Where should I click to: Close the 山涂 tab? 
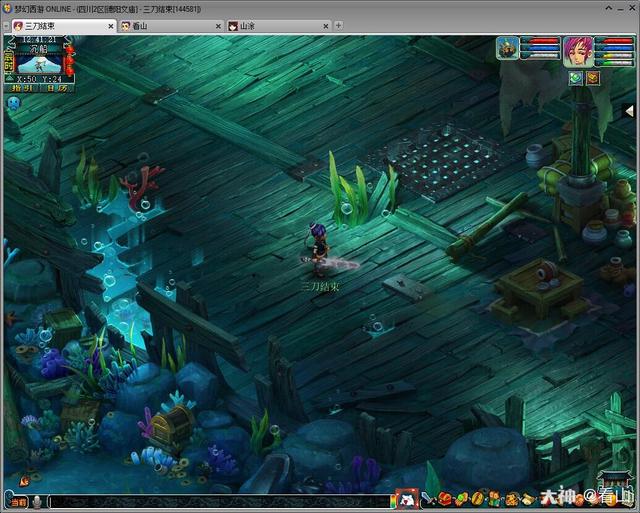coord(325,26)
